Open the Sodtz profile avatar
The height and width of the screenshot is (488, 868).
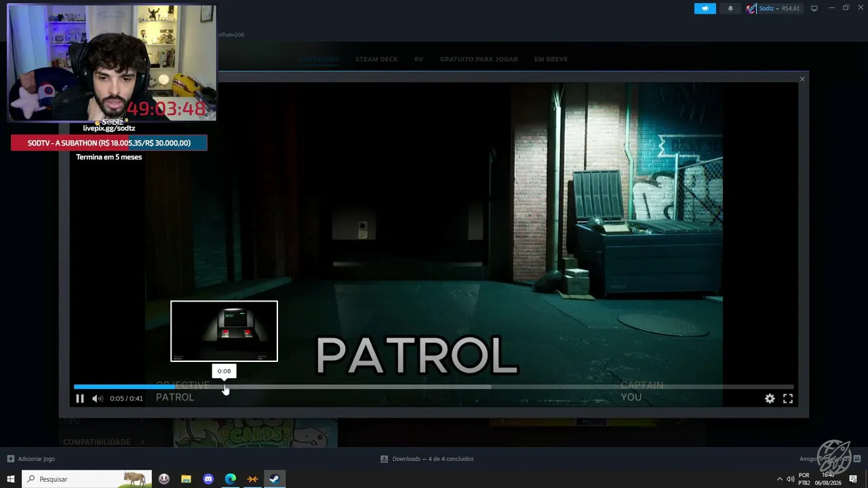coord(751,8)
